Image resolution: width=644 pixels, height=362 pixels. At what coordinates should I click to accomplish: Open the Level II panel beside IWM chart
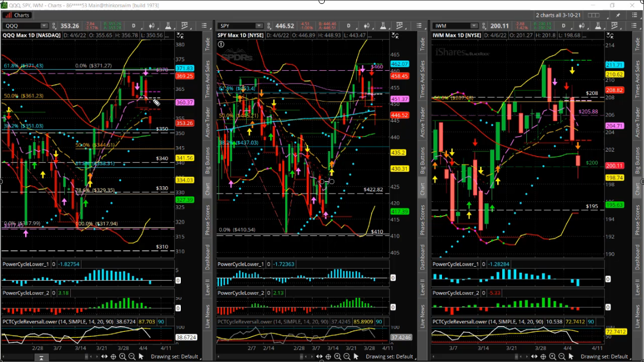click(x=637, y=287)
